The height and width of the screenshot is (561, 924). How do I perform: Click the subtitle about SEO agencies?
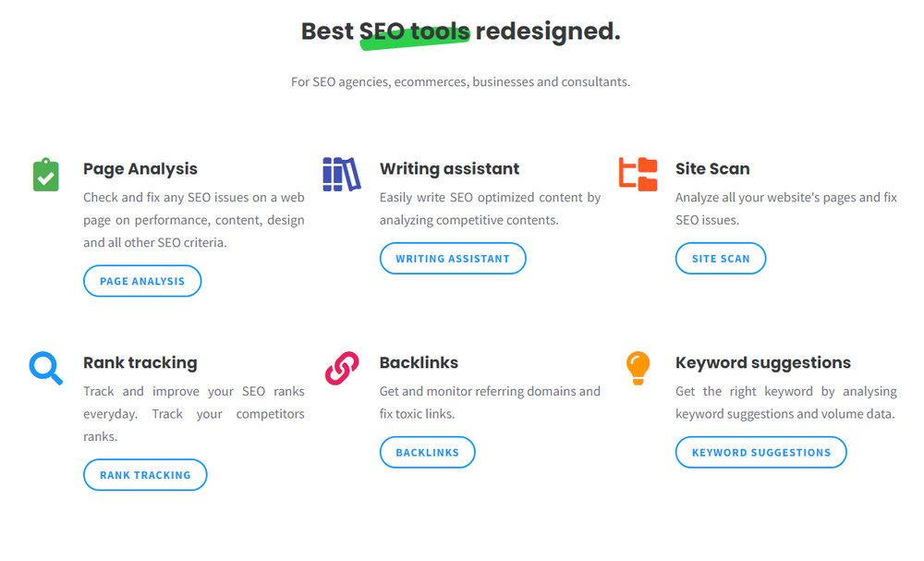tap(461, 82)
